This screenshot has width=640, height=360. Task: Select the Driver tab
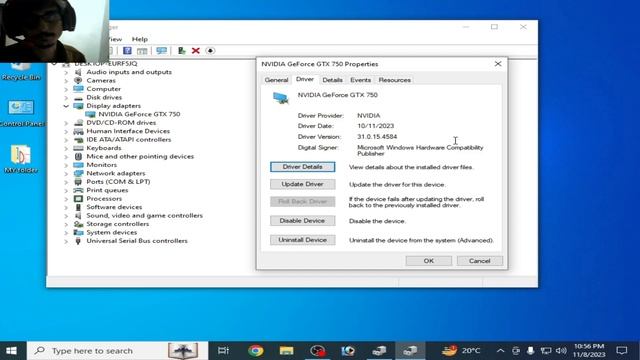(305, 79)
